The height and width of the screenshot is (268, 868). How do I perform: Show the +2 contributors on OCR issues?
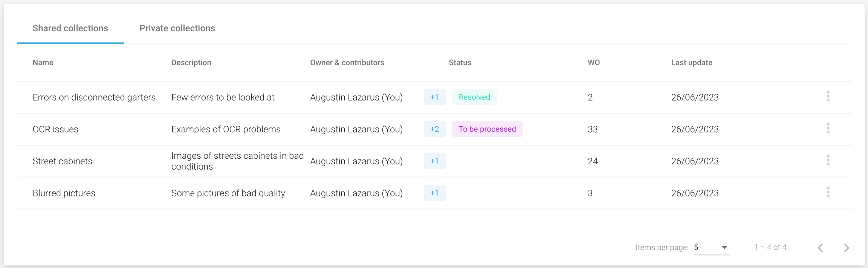pos(434,129)
